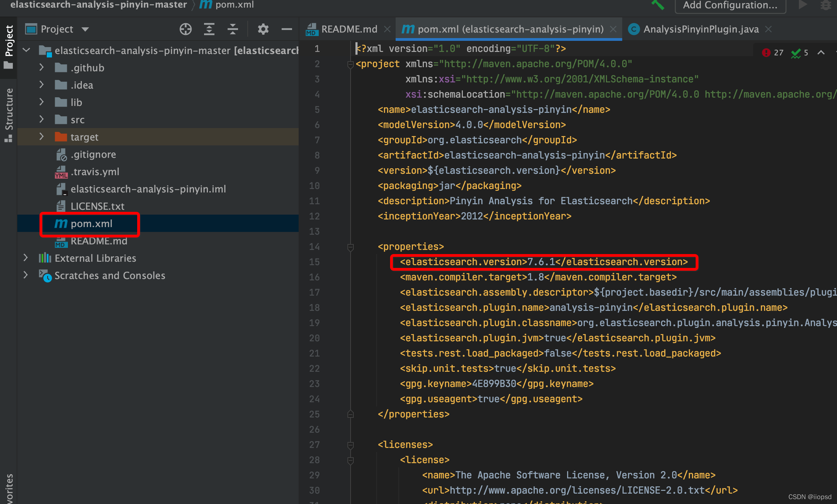Click breadcrumb elasticsearch-analysis-pinyin-master

coord(98,5)
